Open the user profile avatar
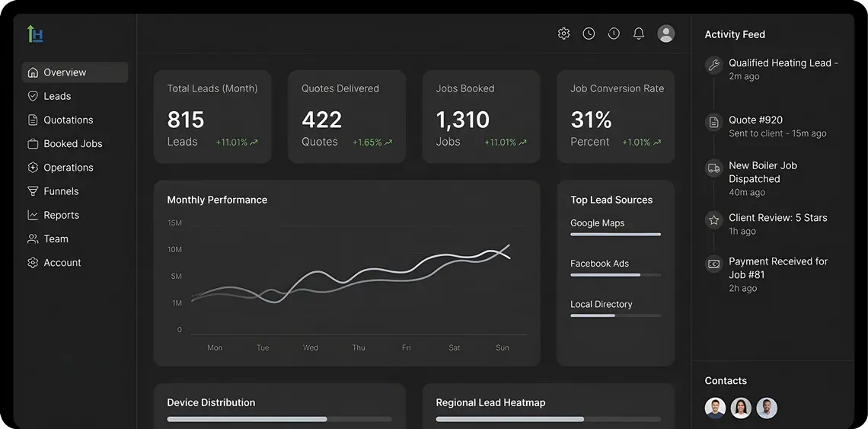The image size is (868, 429). coord(666,34)
